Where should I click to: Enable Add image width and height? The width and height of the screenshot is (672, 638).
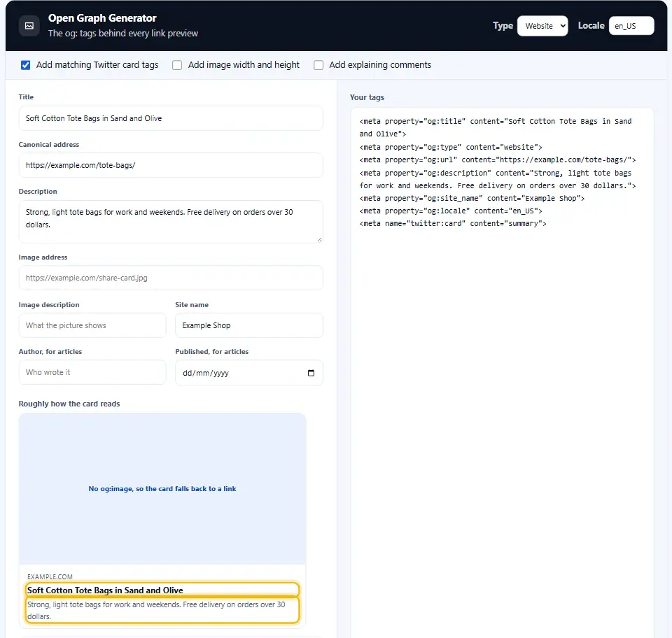click(177, 65)
